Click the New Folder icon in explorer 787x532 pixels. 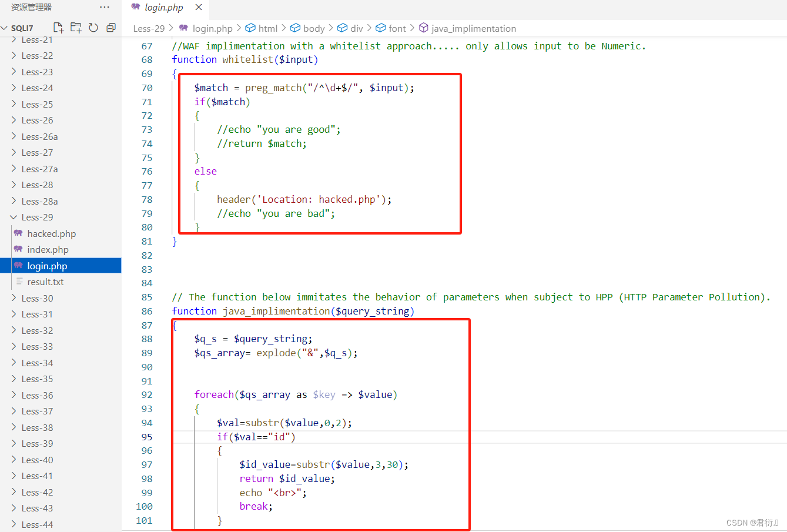coord(76,28)
